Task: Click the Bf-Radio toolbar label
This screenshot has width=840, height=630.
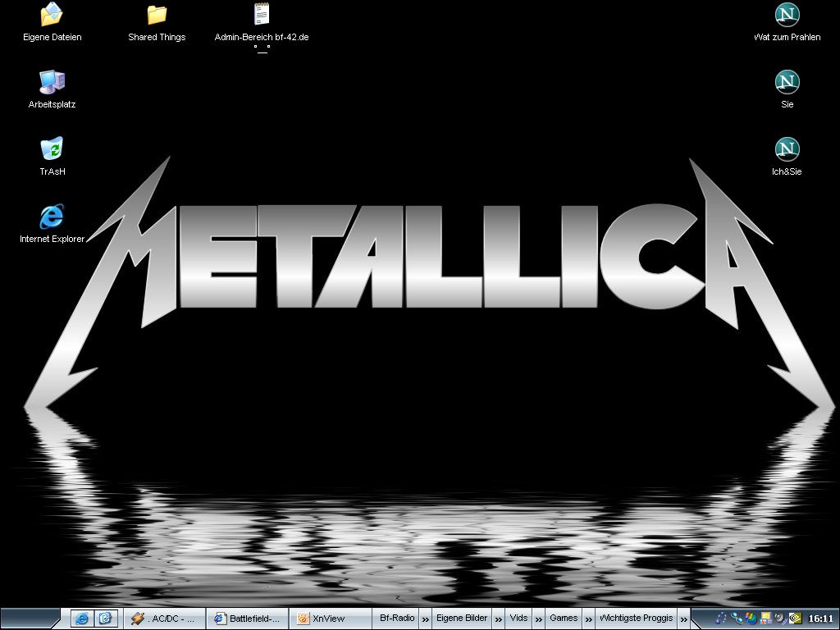Action: click(397, 618)
